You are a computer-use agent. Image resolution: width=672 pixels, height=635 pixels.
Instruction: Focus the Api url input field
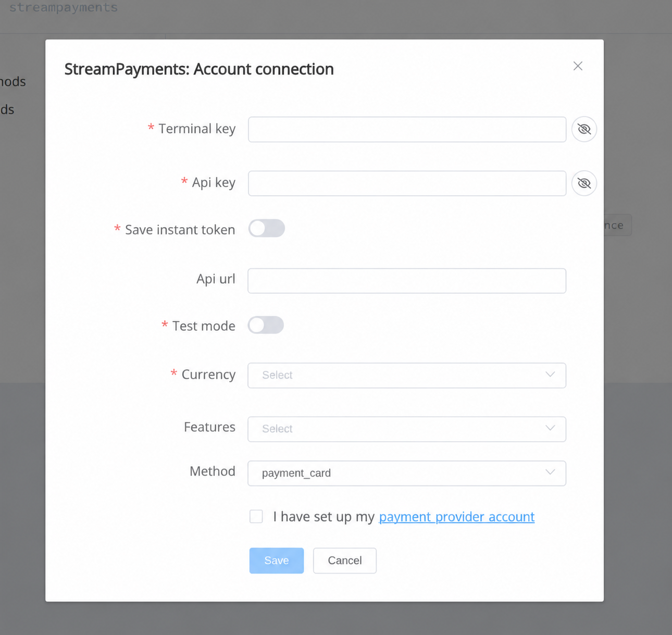tap(407, 281)
